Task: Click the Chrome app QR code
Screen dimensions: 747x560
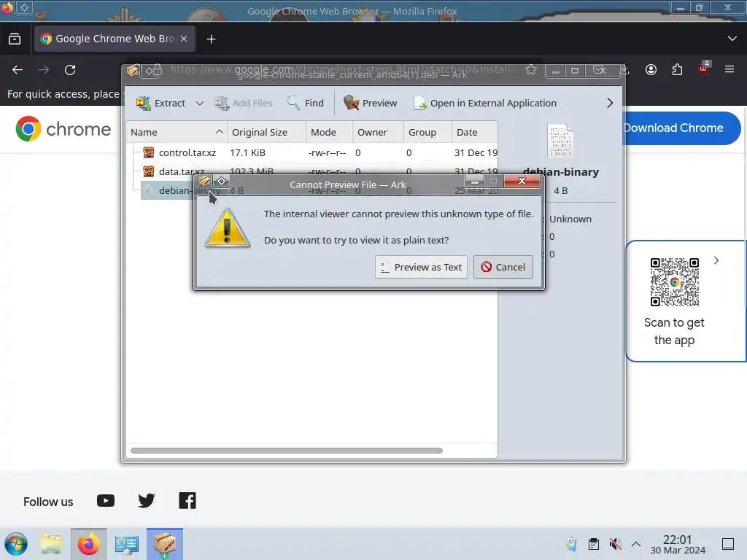Action: pyautogui.click(x=675, y=282)
